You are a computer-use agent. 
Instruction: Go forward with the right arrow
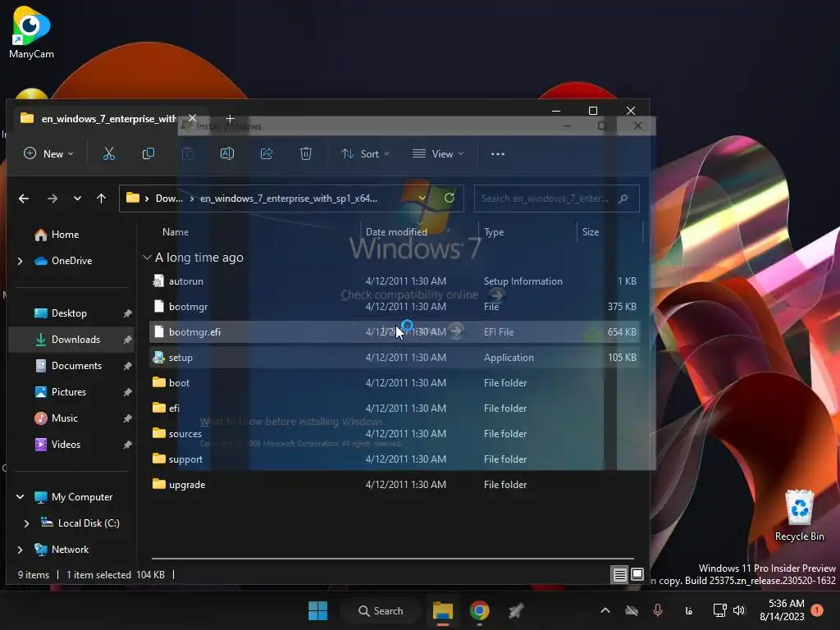pyautogui.click(x=52, y=199)
